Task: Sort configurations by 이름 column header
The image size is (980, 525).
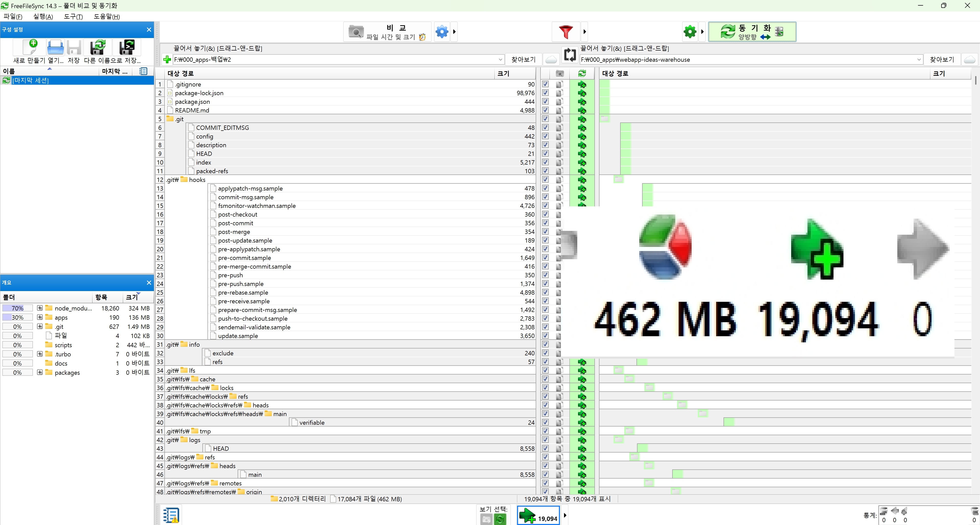Action: [50, 71]
